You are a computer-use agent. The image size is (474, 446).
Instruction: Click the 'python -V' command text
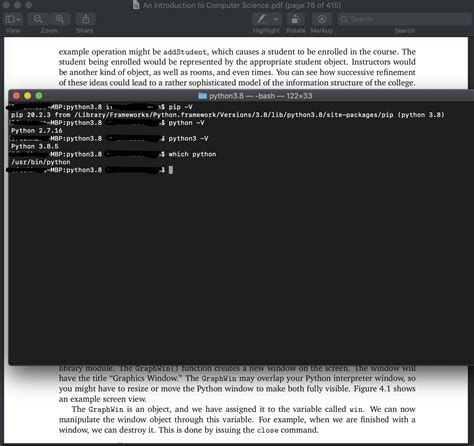coord(186,123)
